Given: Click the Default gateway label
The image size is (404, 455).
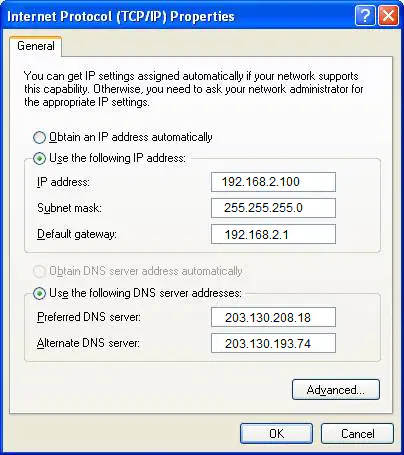Looking at the screenshot, I should coord(77,234).
